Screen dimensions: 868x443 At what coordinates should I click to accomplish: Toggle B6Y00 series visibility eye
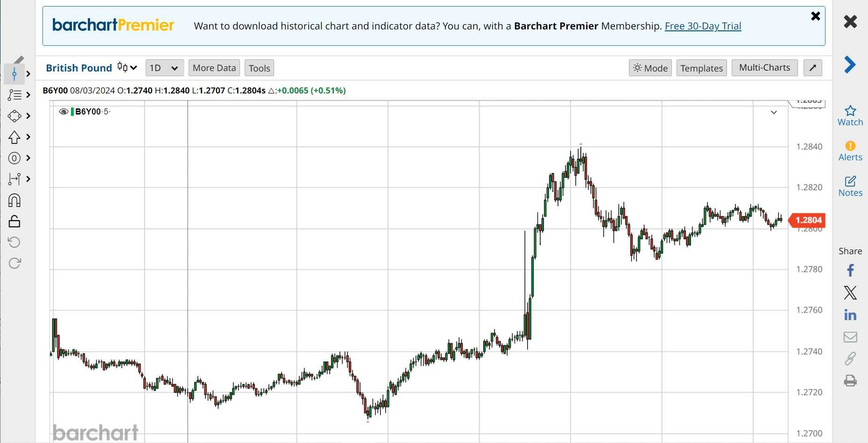64,112
